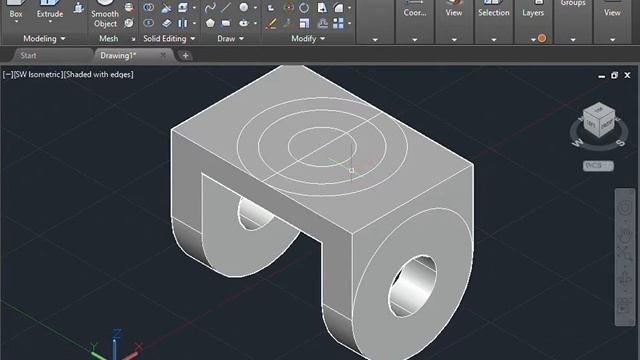Image resolution: width=640 pixels, height=360 pixels.
Task: Click upper mesh icon right of Smooth Object
Action: pos(129,7)
